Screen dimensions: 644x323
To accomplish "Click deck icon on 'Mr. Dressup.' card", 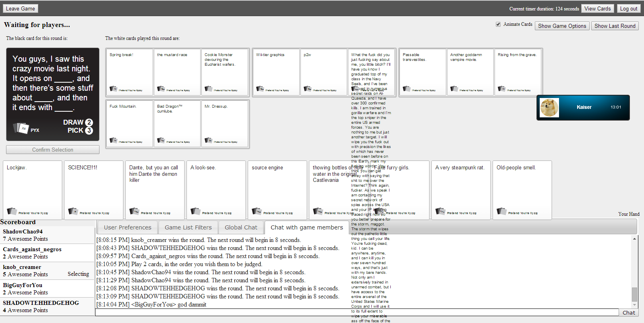I will pyautogui.click(x=209, y=140).
